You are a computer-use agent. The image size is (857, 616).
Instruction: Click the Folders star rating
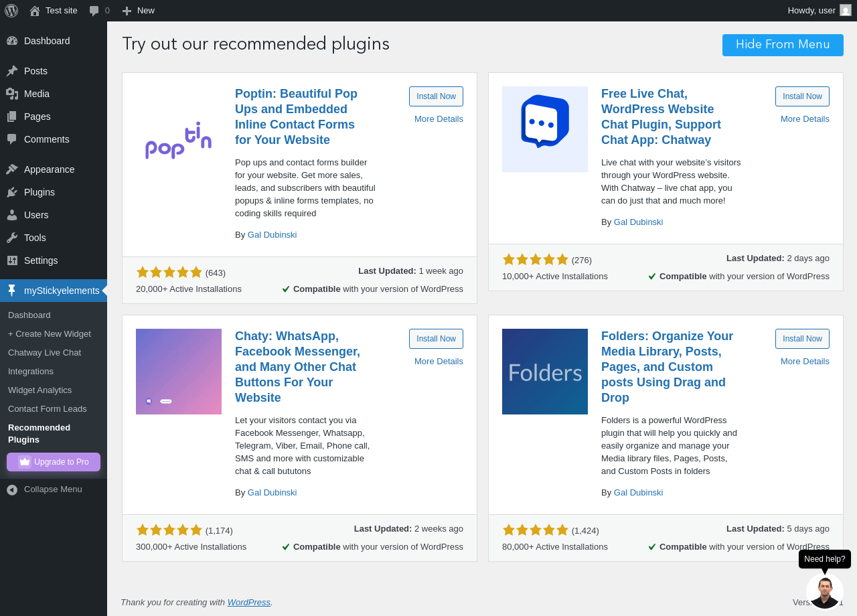coord(535,530)
